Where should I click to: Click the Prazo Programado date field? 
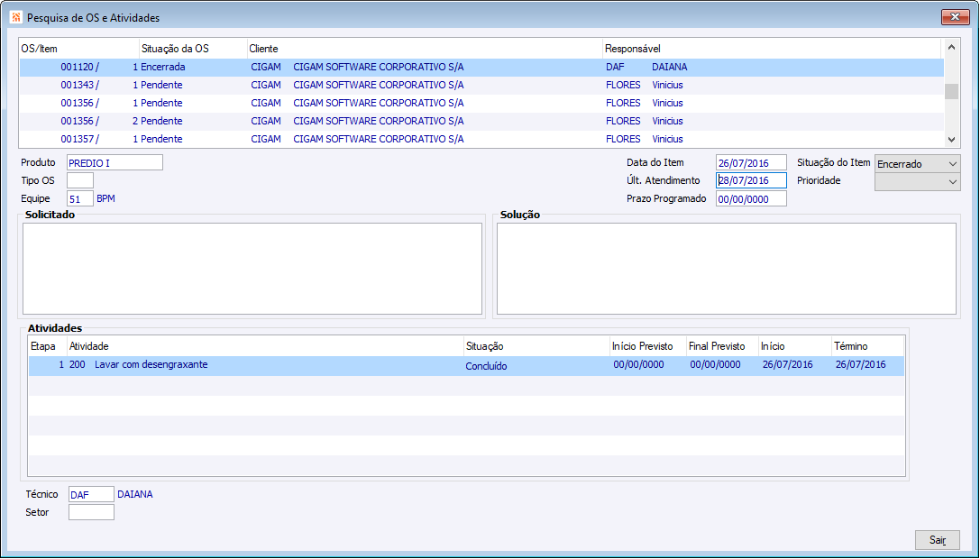(751, 199)
